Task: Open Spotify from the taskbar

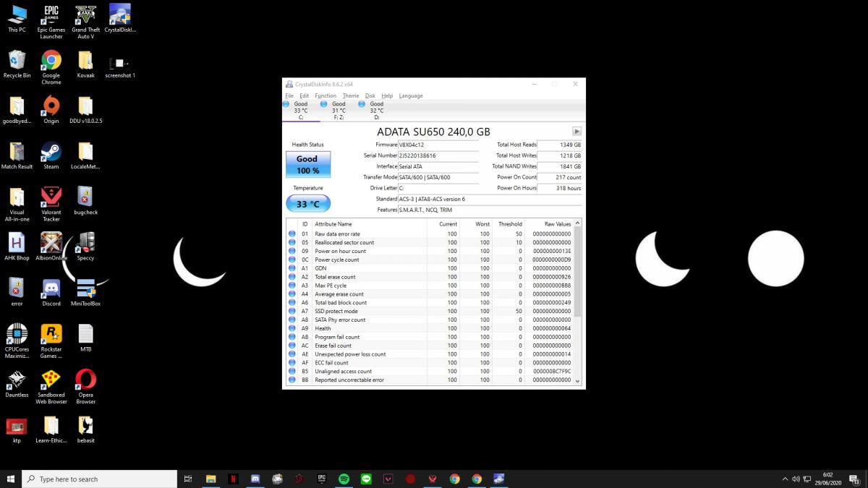Action: point(344,479)
